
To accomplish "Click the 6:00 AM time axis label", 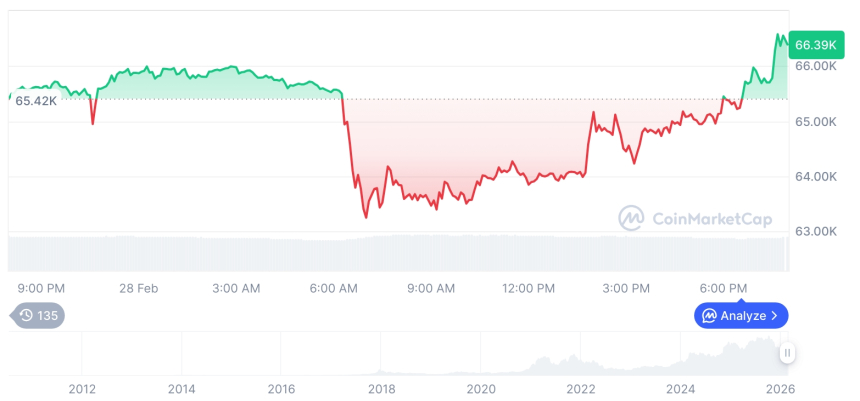I will tap(334, 288).
